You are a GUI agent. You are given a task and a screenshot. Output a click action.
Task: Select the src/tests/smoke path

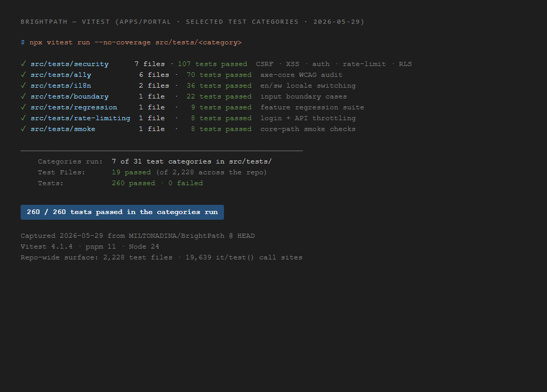coord(63,129)
